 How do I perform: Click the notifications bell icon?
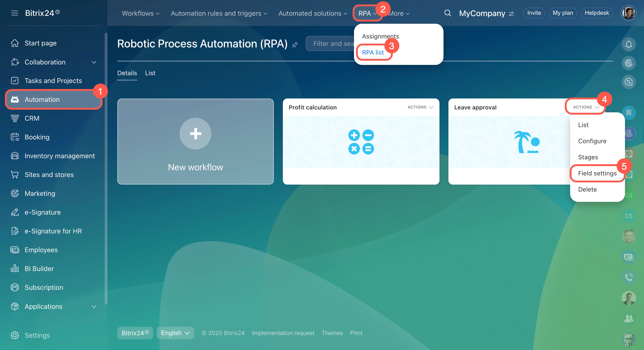coord(629,44)
